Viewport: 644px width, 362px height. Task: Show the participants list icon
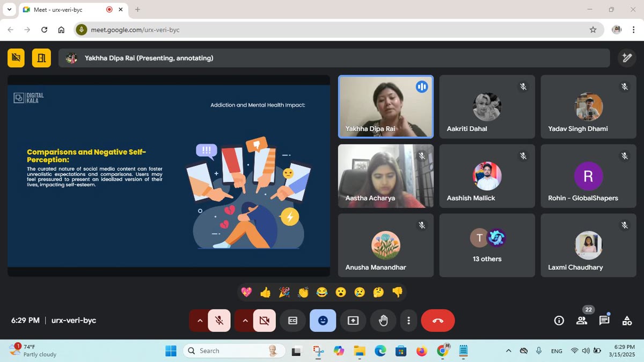pos(582,321)
